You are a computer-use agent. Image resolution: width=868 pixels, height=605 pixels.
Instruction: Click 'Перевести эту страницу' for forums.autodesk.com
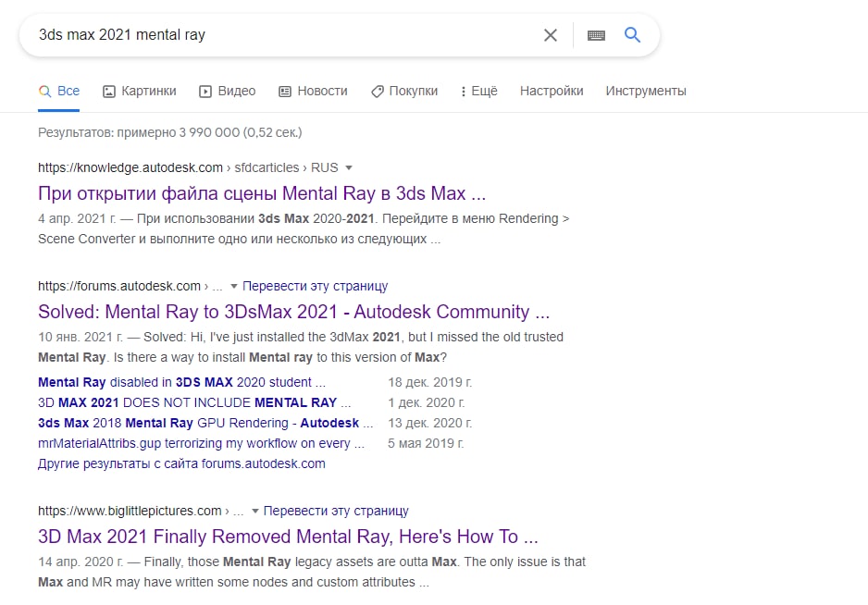pyautogui.click(x=315, y=286)
